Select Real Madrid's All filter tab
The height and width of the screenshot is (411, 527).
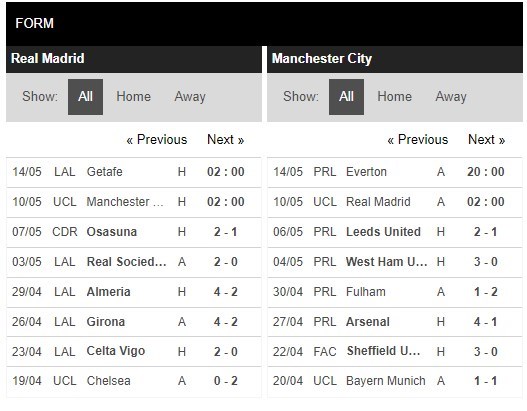click(85, 97)
